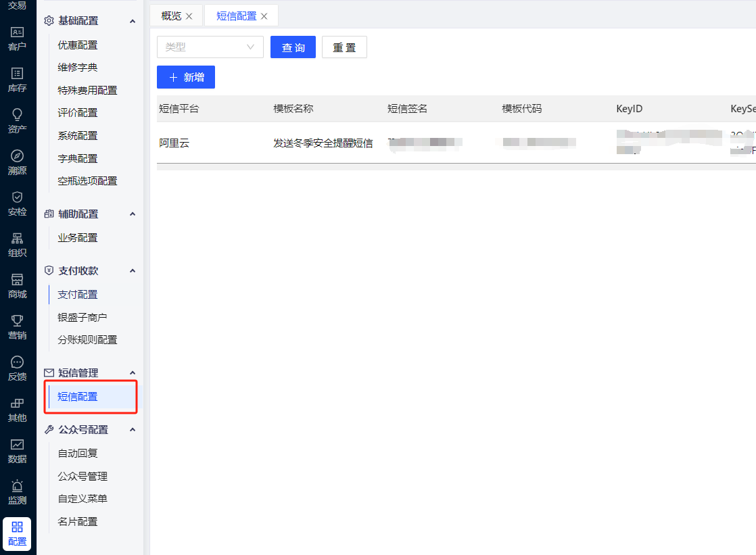Close the 短信配置 tab
The width and height of the screenshot is (756, 555).
264,16
